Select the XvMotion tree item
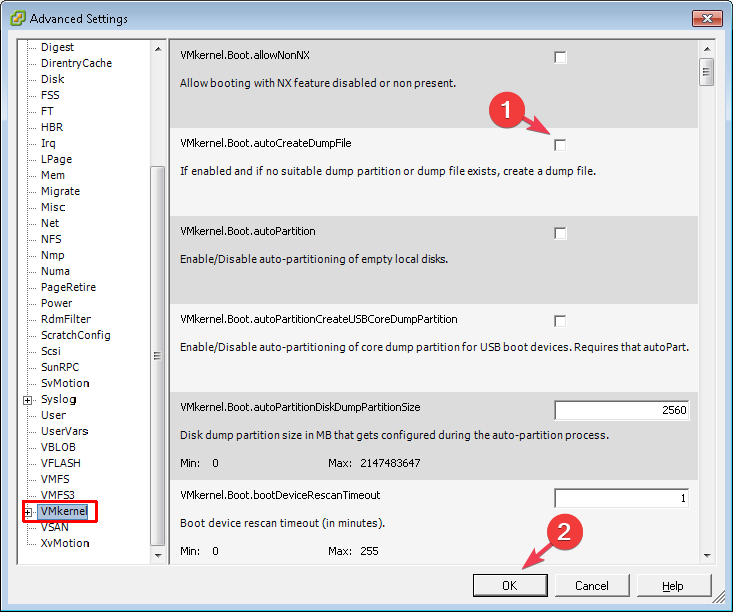The width and height of the screenshot is (733, 612). tap(65, 543)
